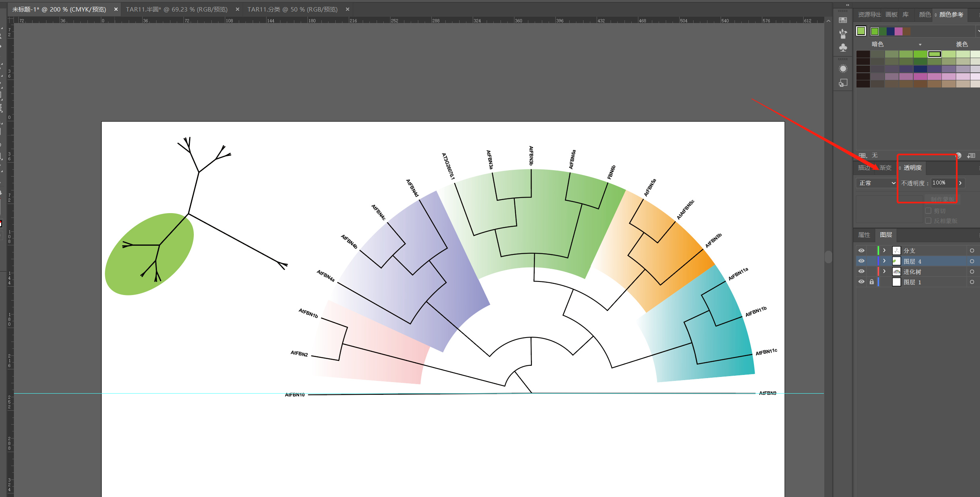
Task: Expand the 图层 4 layer
Action: point(884,261)
